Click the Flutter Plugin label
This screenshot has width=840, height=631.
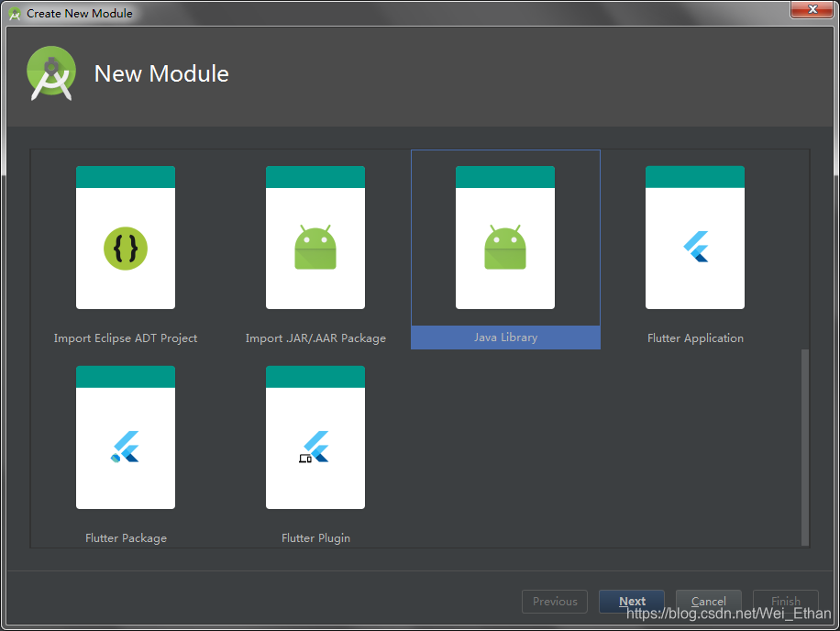click(315, 537)
